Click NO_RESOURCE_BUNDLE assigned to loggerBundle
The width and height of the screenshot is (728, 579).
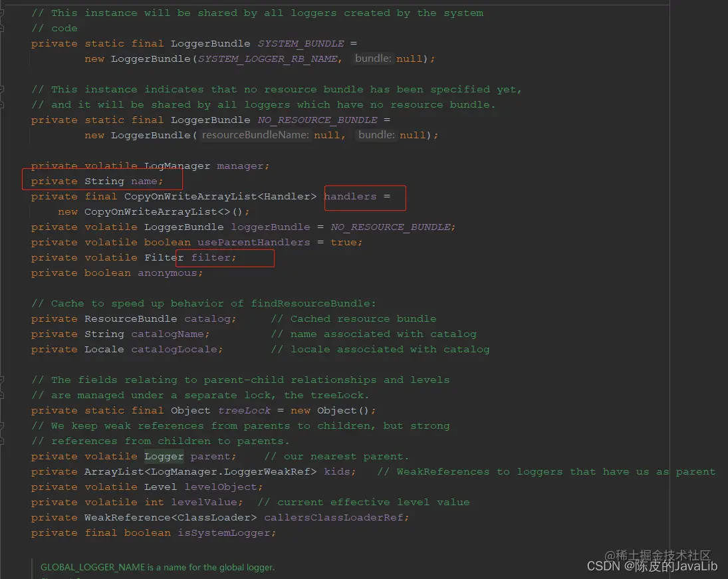coord(390,227)
